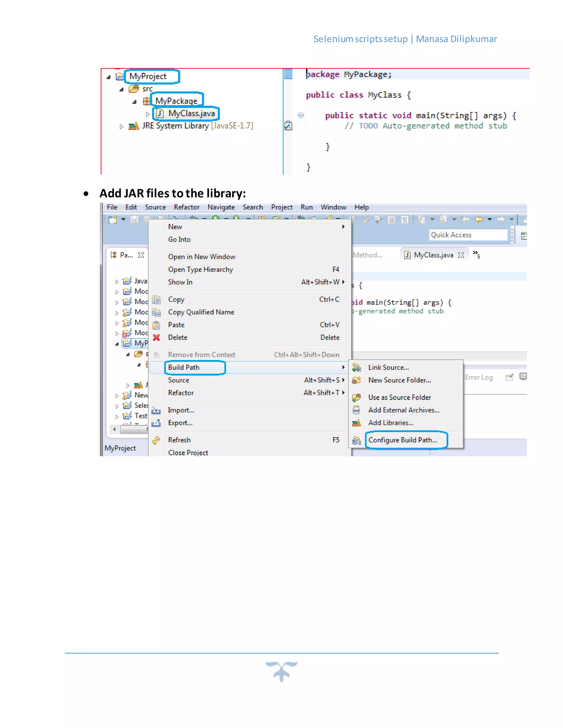
Task: Open the Refactor entry in the context menu
Action: 250,393
